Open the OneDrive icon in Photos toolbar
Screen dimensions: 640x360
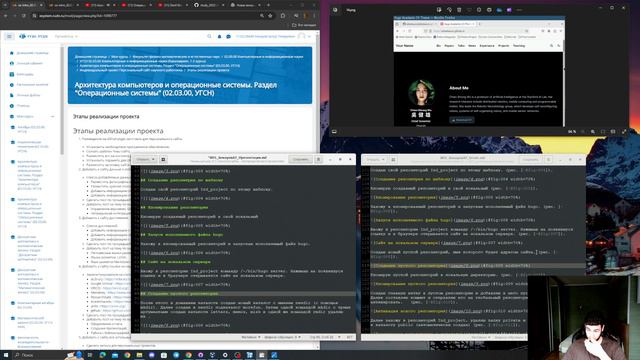coord(499,10)
